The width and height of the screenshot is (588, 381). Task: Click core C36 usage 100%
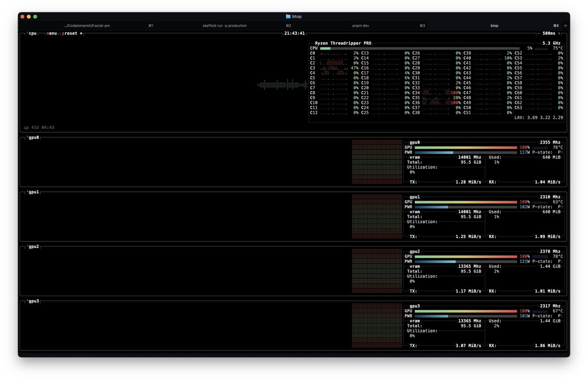[x=456, y=102]
